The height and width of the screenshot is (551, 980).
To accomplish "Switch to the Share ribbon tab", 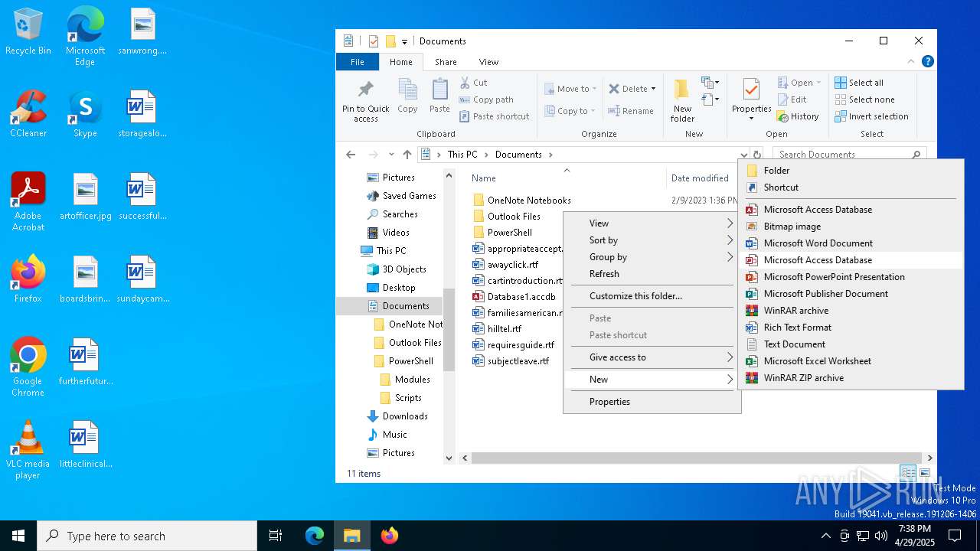I will coord(446,62).
